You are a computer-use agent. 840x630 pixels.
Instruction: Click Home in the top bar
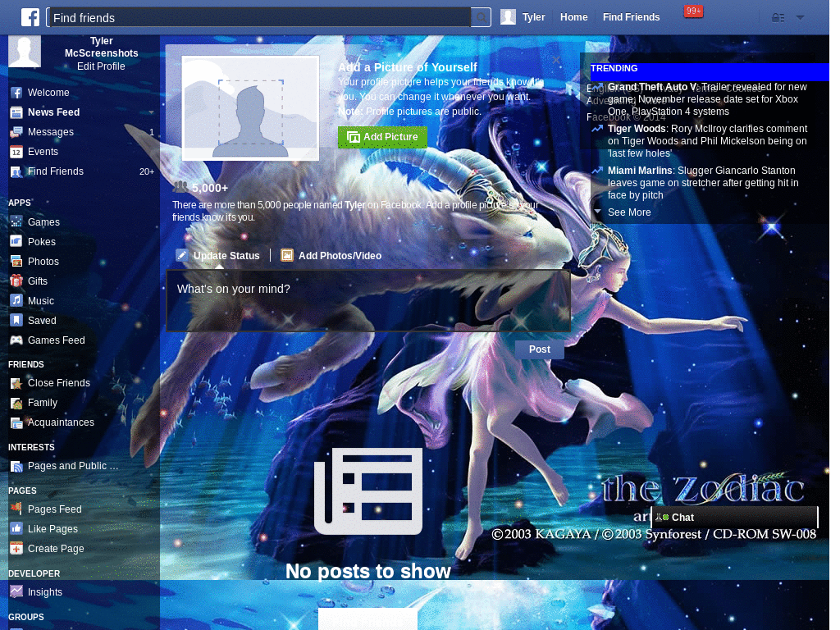[573, 17]
